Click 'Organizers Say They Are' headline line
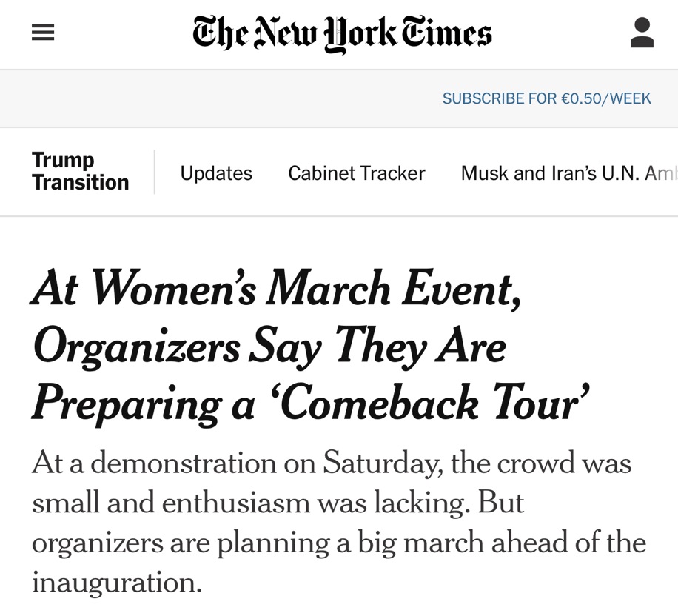 [269, 346]
